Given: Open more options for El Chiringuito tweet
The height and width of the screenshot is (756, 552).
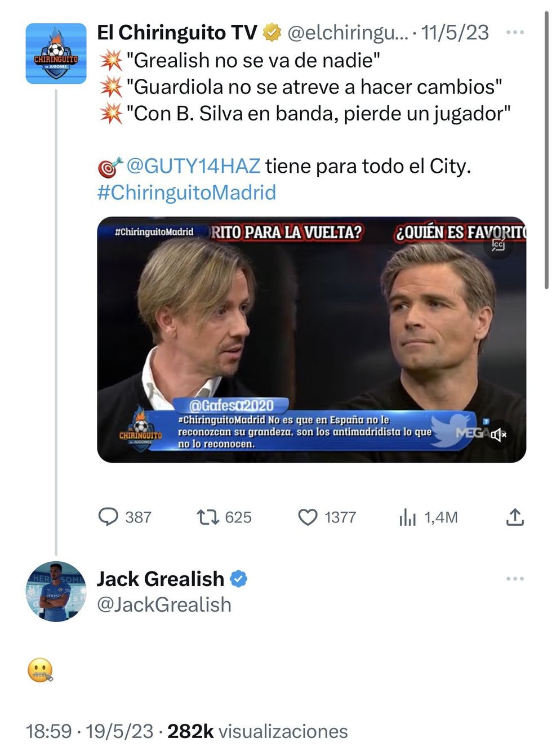Looking at the screenshot, I should pyautogui.click(x=515, y=33).
